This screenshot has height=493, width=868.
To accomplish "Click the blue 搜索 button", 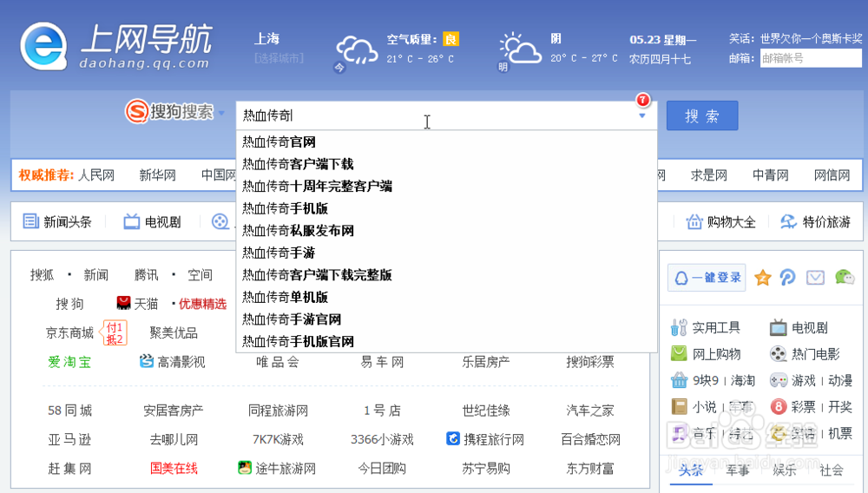I will coord(702,115).
